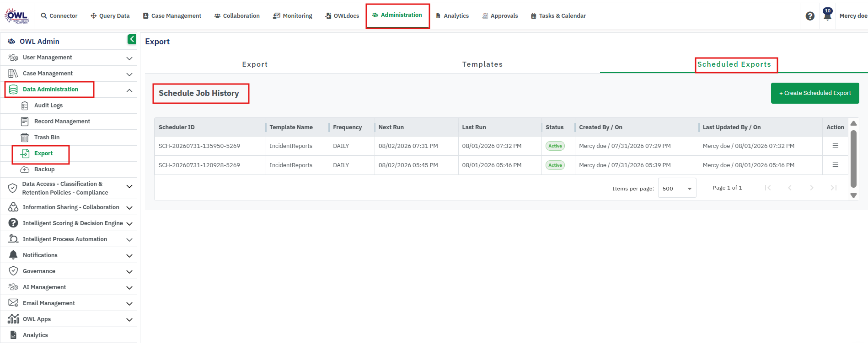Expand the User Management chevron
The image size is (868, 343).
(129, 58)
